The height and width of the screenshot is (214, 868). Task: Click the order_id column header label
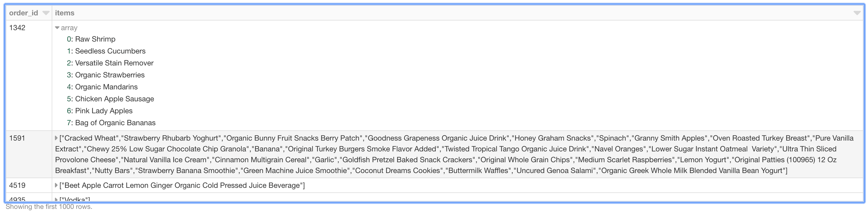click(x=23, y=13)
